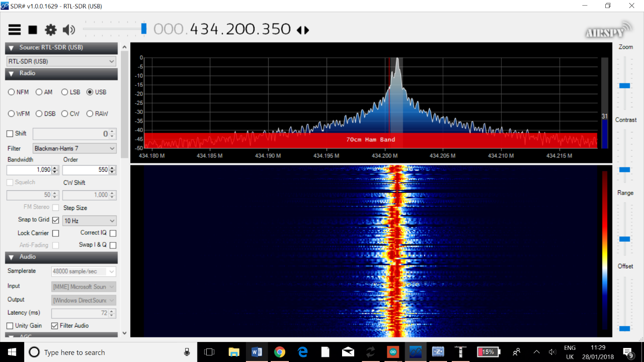
Task: Select USB demodulation mode
Action: point(90,92)
